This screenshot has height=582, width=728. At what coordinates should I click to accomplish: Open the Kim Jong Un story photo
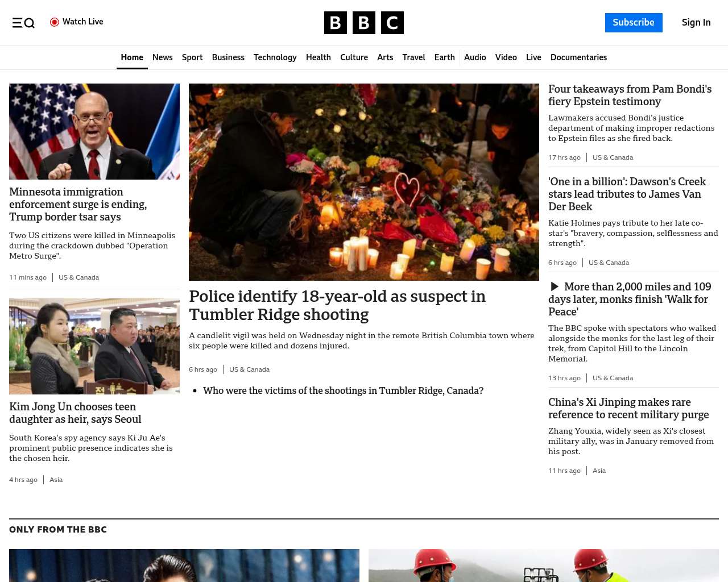[x=94, y=346]
